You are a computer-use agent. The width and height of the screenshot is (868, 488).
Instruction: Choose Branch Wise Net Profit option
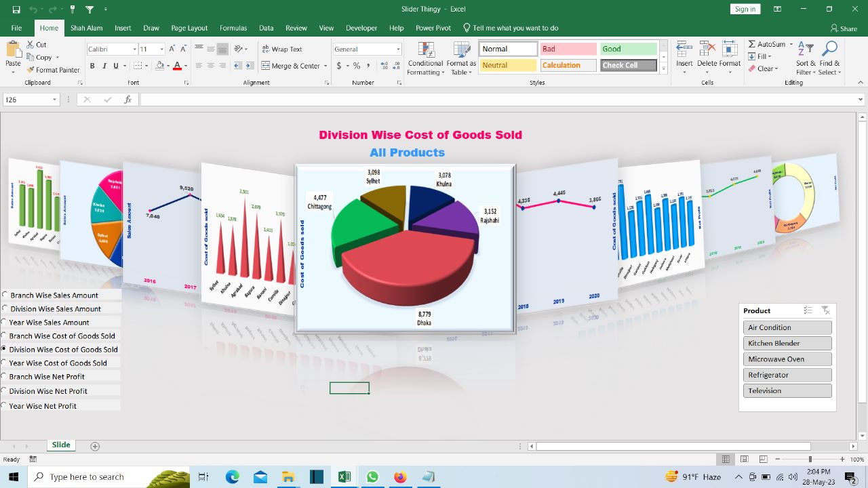pyautogui.click(x=5, y=377)
